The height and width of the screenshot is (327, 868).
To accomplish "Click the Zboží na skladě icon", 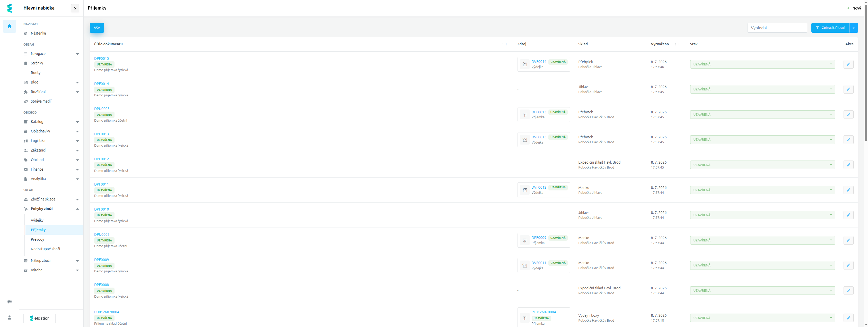I will pos(26,199).
